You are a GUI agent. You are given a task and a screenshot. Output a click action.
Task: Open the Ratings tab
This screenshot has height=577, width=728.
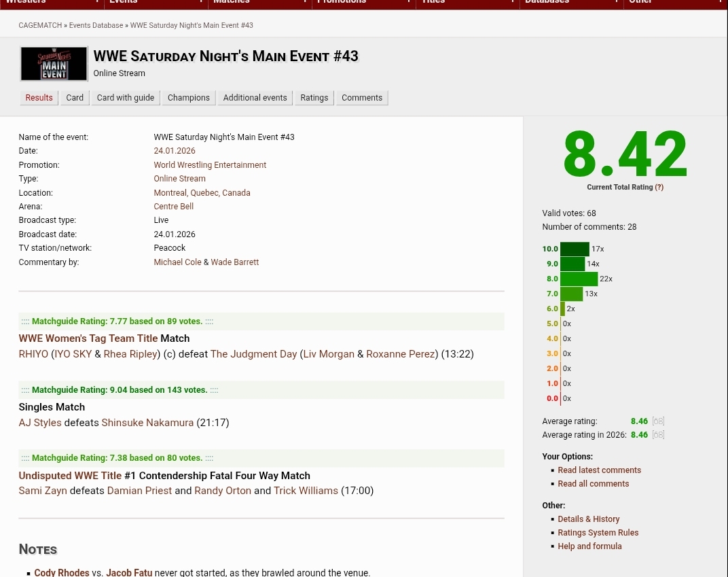point(314,98)
